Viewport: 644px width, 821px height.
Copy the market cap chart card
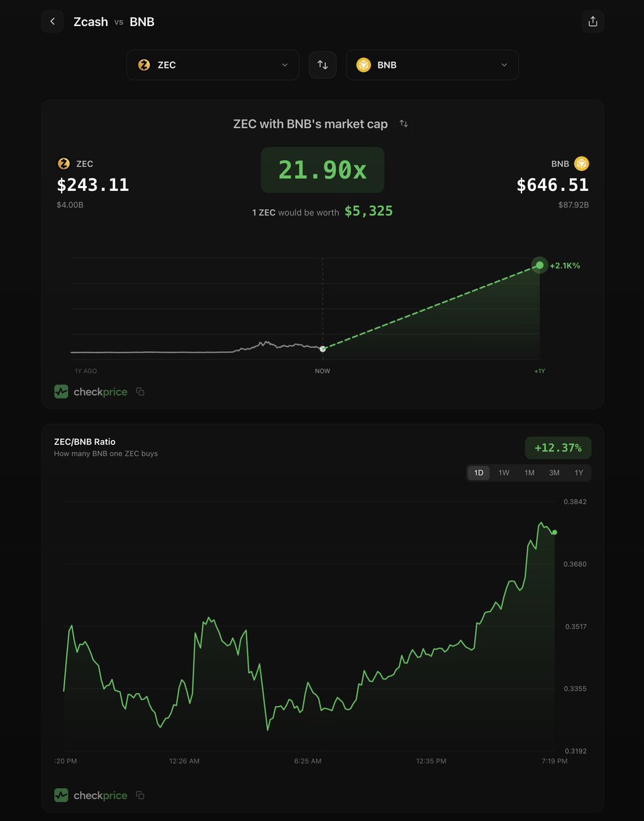[140, 392]
